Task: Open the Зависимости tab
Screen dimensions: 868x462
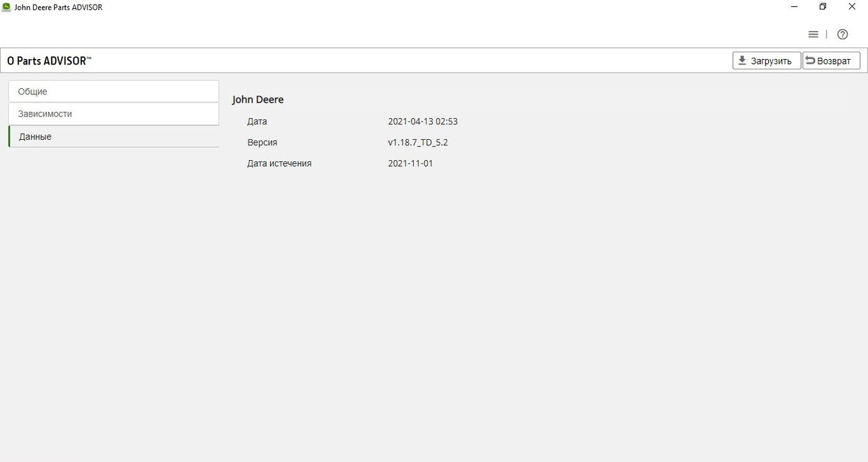Action: click(x=113, y=114)
